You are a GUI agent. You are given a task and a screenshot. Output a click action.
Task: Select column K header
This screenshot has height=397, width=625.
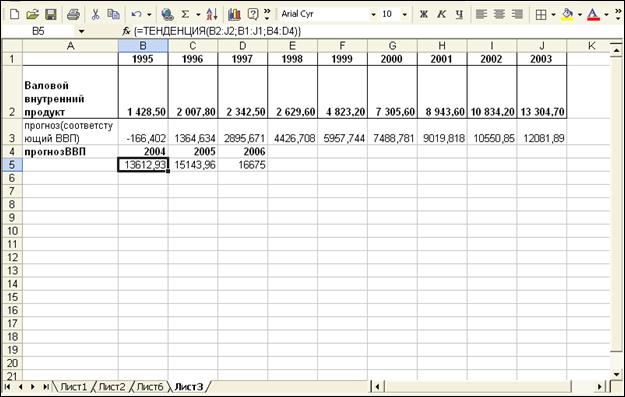pos(591,46)
